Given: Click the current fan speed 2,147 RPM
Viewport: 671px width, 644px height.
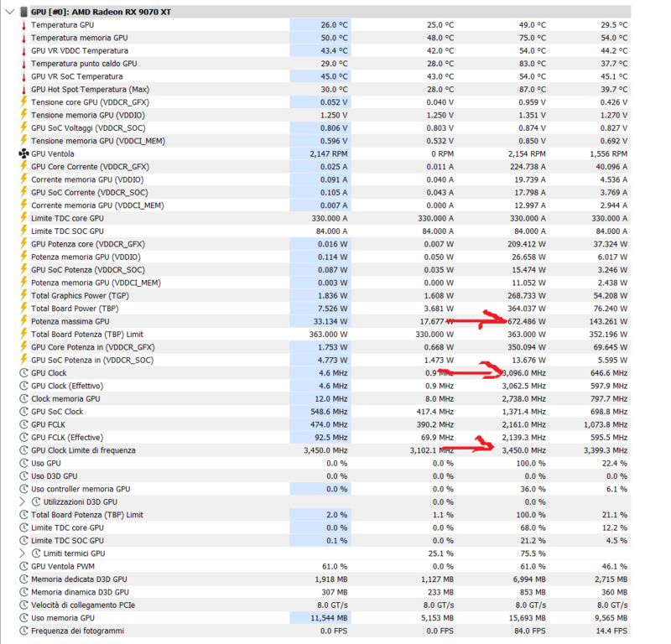Looking at the screenshot, I should (x=329, y=153).
